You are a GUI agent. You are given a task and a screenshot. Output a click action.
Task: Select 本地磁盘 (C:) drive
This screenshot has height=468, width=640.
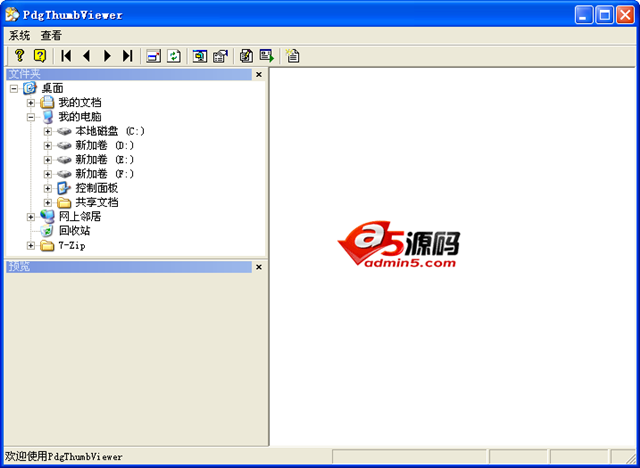click(110, 131)
